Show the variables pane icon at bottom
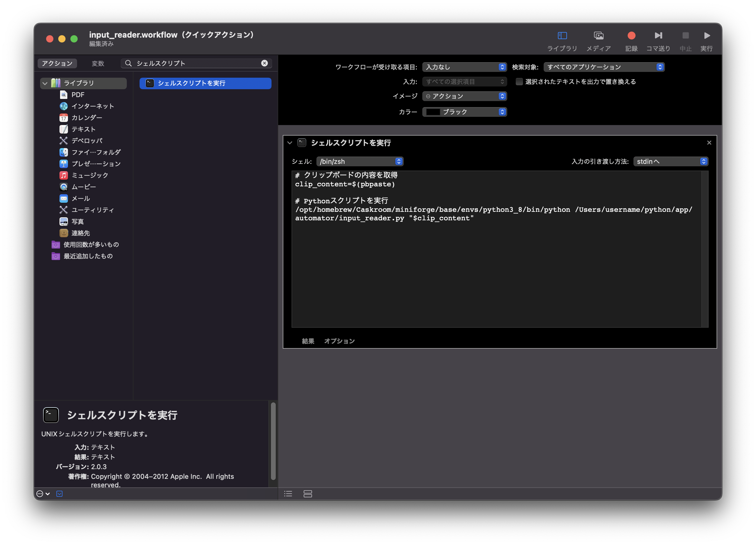 [x=308, y=494]
